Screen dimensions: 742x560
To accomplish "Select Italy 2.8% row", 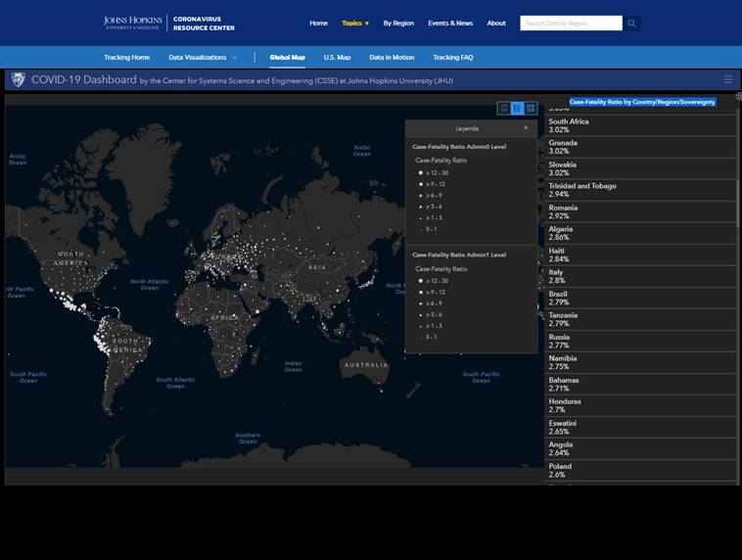I will pos(640,276).
